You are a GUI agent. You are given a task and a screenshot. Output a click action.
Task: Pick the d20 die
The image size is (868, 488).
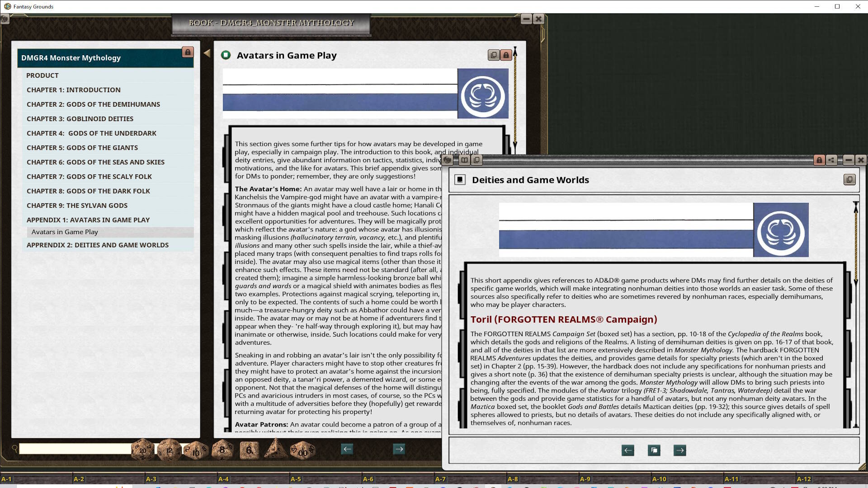[x=143, y=450]
